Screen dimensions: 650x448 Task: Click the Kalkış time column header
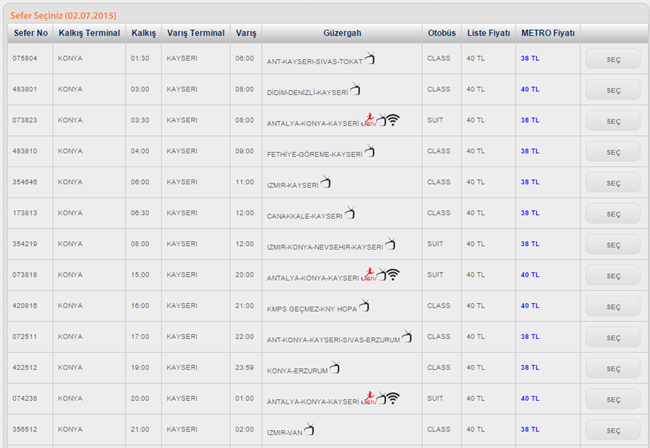click(143, 33)
